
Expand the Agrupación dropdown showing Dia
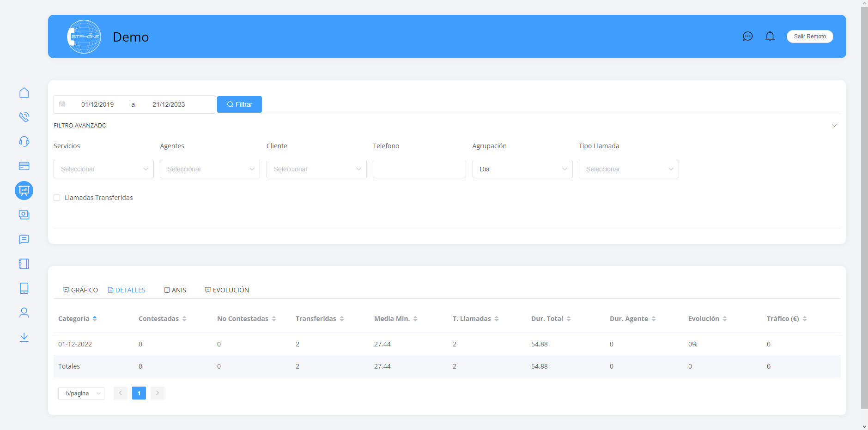pyautogui.click(x=522, y=169)
